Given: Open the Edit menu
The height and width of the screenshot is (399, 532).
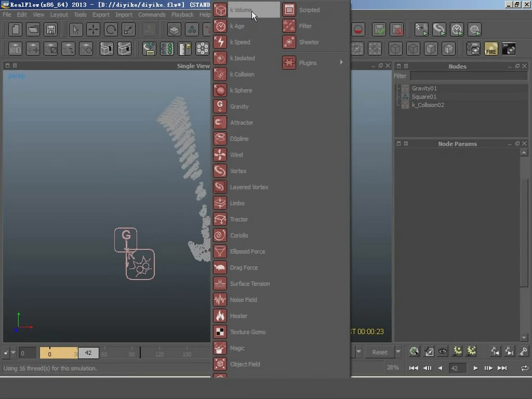Looking at the screenshot, I should [22, 15].
